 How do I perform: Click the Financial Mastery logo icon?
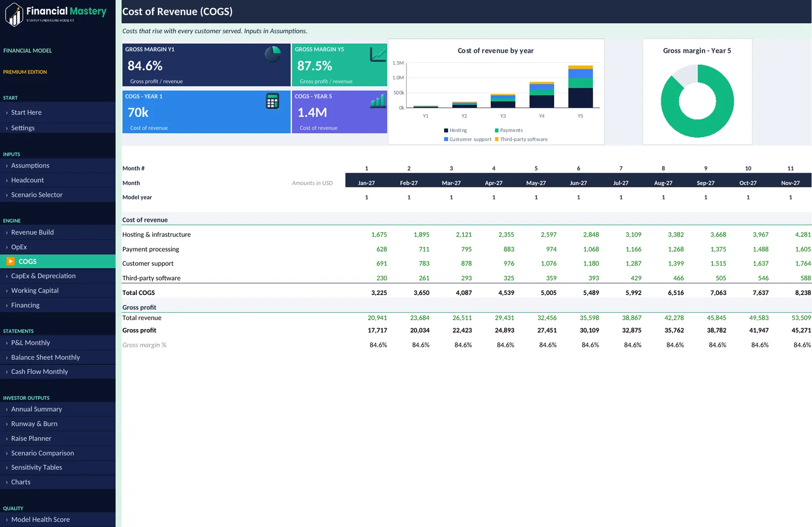[x=14, y=14]
